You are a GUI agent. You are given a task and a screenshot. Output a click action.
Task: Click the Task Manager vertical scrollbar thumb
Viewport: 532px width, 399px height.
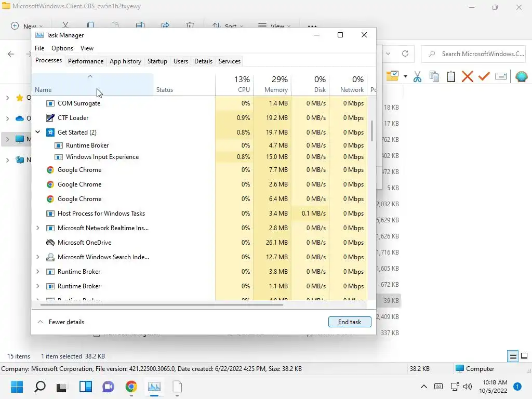372,131
